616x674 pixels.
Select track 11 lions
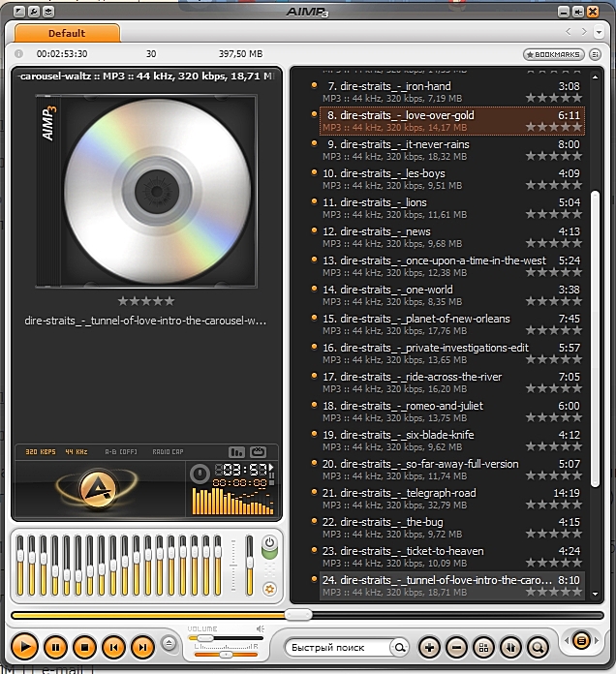pos(451,208)
